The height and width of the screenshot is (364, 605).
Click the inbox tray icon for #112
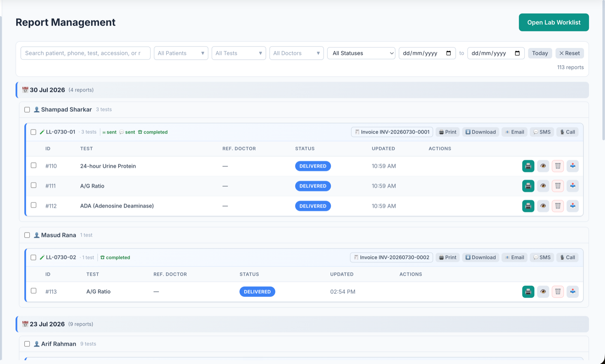[x=573, y=206]
